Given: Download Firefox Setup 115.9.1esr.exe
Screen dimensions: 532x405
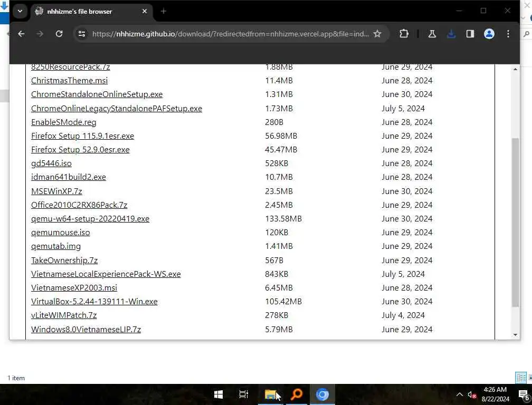Looking at the screenshot, I should 82,136.
